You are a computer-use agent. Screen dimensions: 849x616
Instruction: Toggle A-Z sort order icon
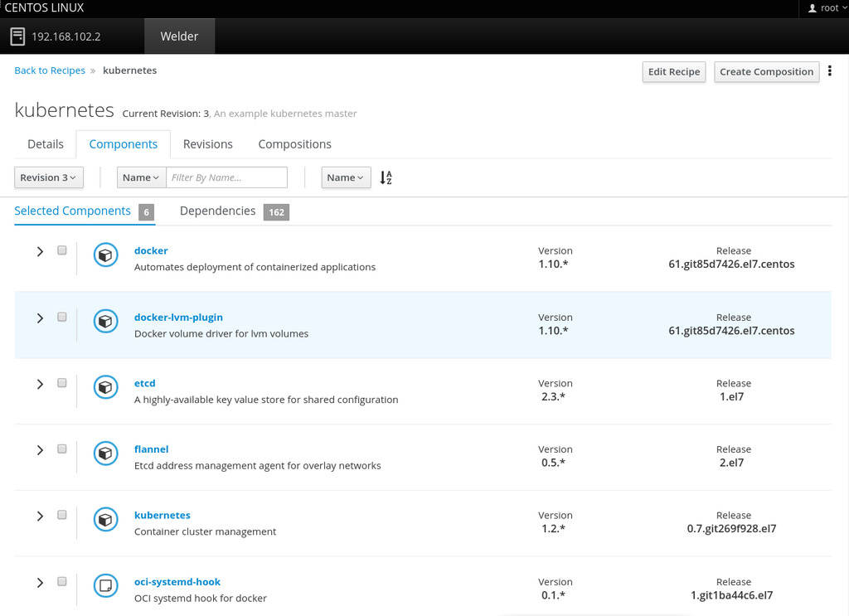[x=386, y=177]
